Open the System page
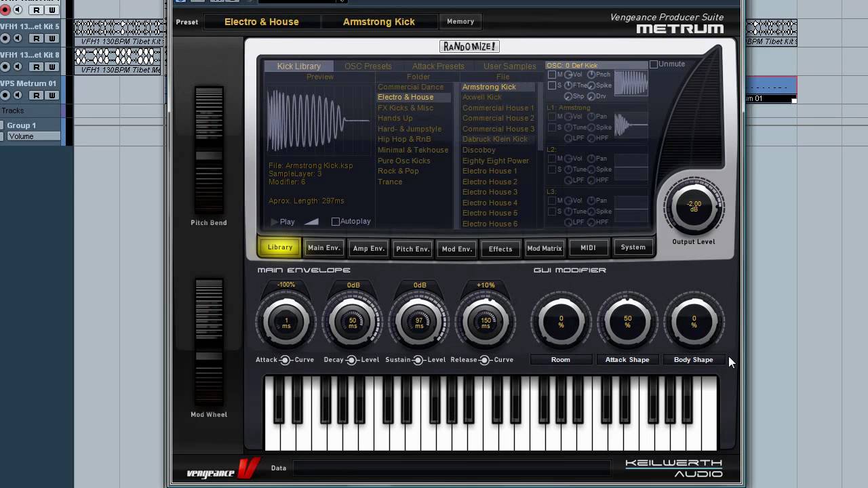Viewport: 868px width, 488px height. coord(633,247)
